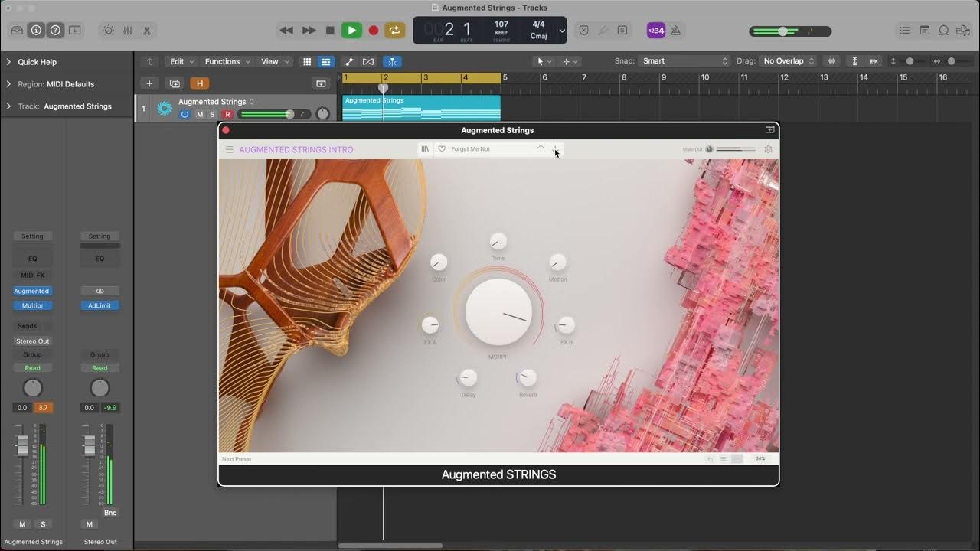980x551 pixels.
Task: Open the List Editors icon
Action: coord(905,31)
